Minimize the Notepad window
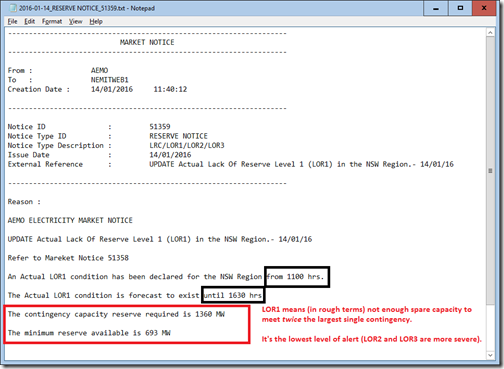Image resolution: width=504 pixels, height=369 pixels. (x=435, y=8)
